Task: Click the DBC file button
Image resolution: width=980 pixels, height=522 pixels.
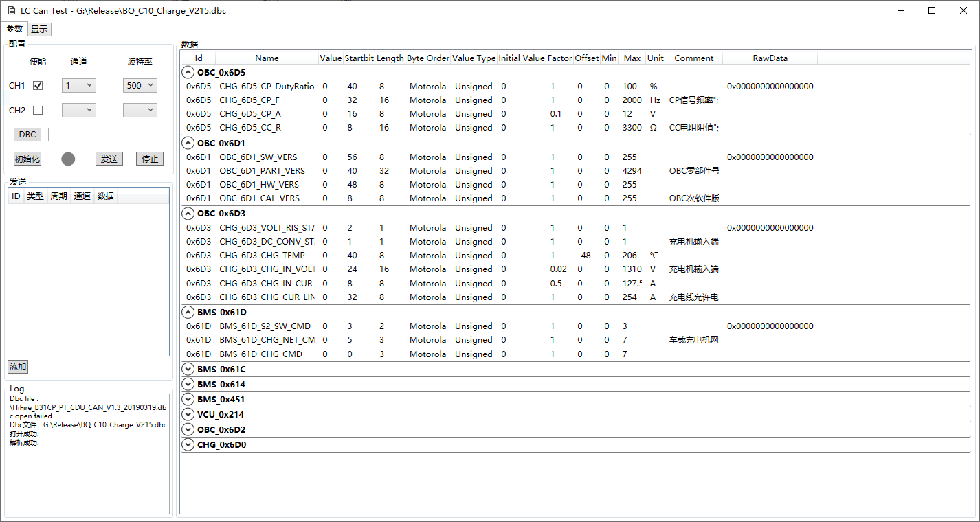Action: click(27, 135)
